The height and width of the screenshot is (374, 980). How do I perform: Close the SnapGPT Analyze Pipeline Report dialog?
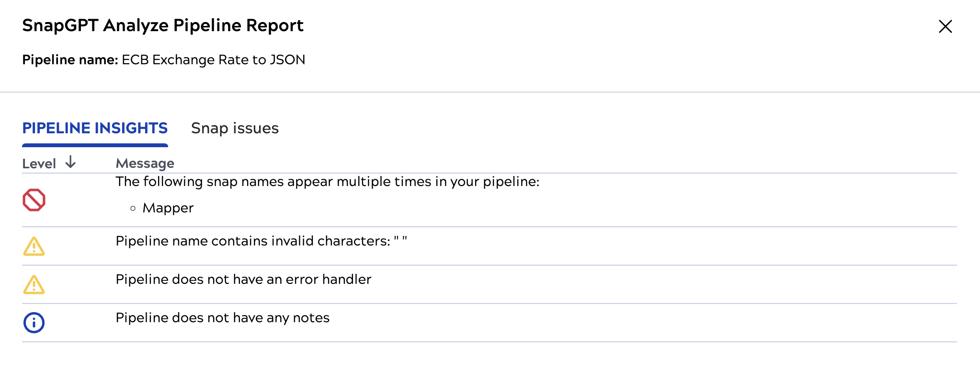pos(945,27)
